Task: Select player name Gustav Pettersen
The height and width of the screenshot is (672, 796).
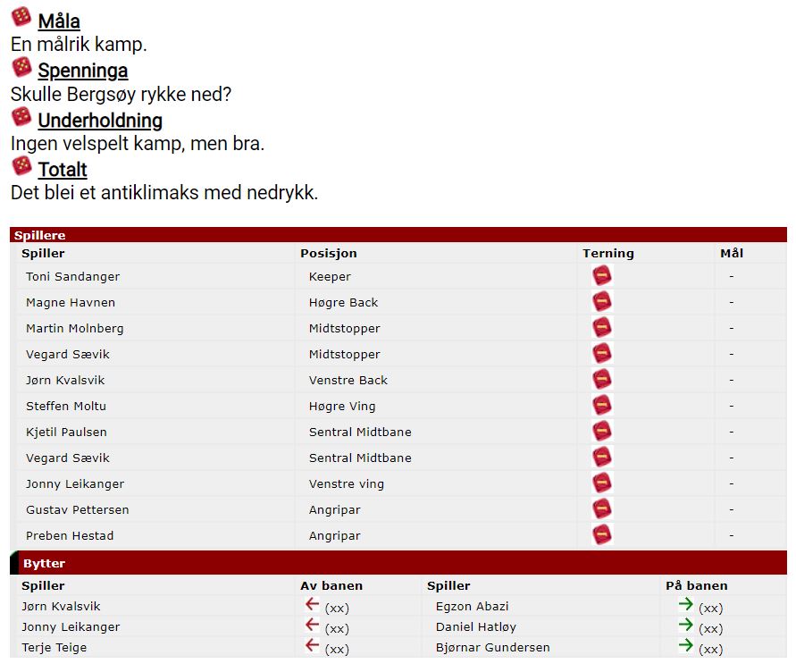Action: [x=77, y=509]
